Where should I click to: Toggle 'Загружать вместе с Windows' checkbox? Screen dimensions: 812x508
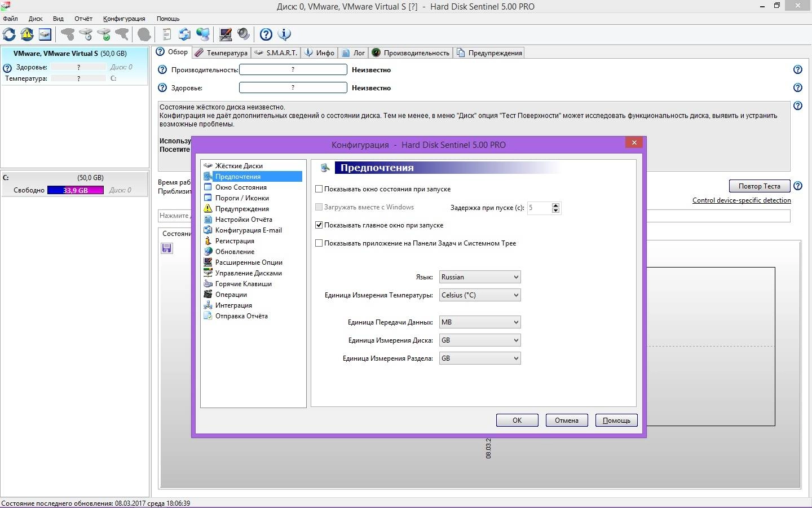click(x=319, y=207)
